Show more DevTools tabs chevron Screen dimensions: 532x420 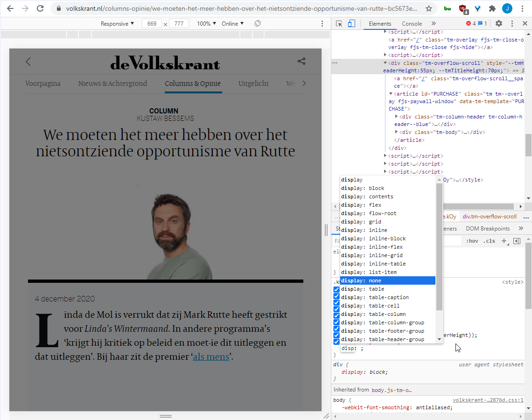click(434, 23)
